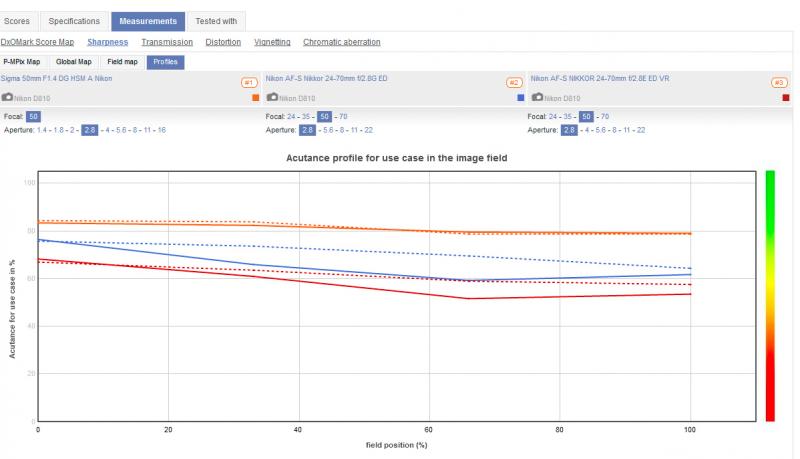Click the orange color swatch for the Sigma lens
Image resolution: width=800 pixels, height=459 pixels.
256,97
